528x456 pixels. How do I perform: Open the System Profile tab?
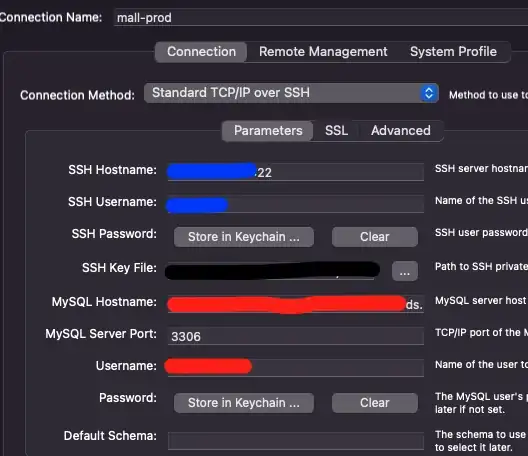(453, 52)
